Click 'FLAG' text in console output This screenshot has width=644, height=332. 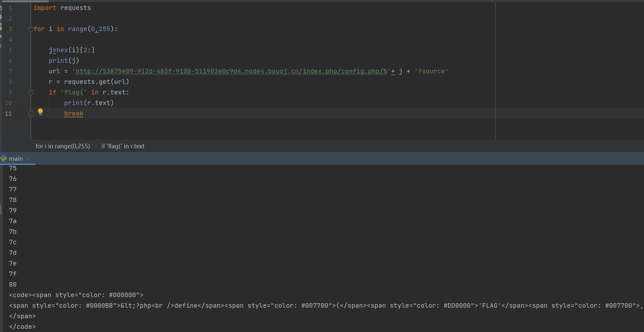pyautogui.click(x=490, y=305)
